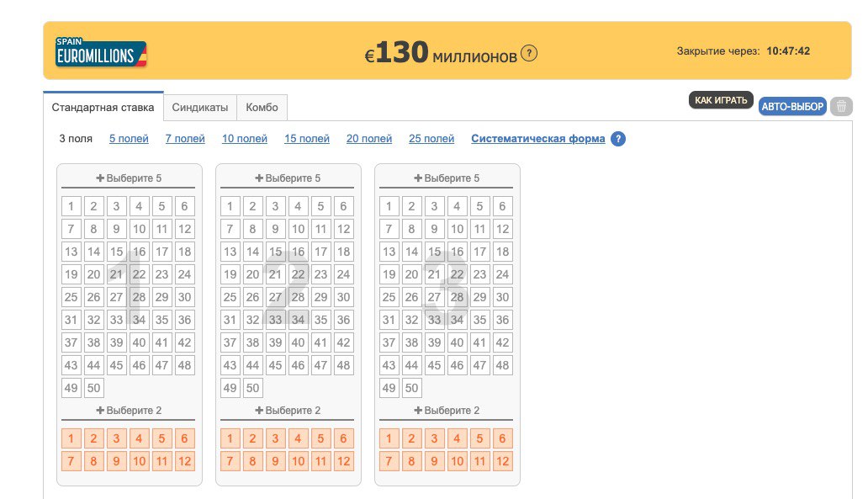Pick orange star number 3 in third field
868x499 pixels.
[434, 438]
